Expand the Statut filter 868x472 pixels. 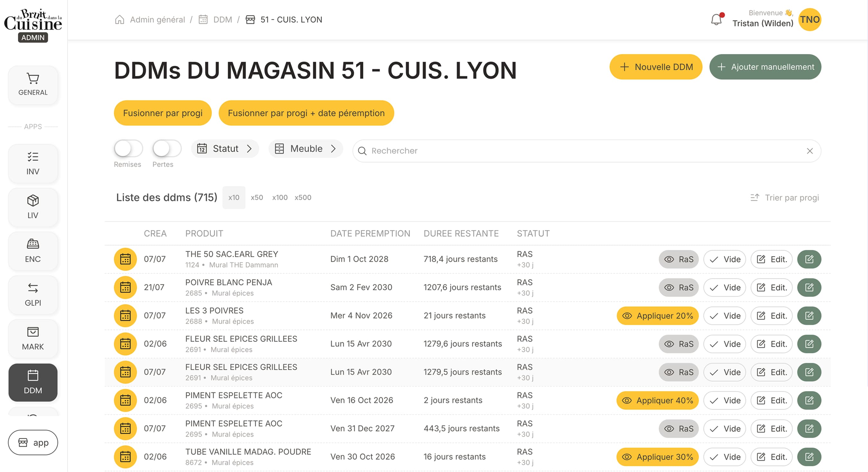[x=225, y=149]
